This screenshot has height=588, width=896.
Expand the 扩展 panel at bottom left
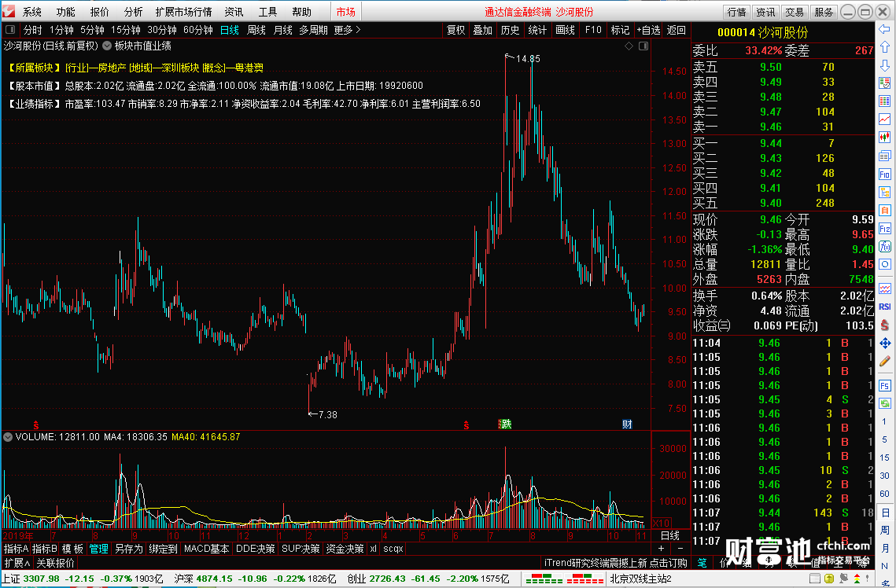pos(17,563)
